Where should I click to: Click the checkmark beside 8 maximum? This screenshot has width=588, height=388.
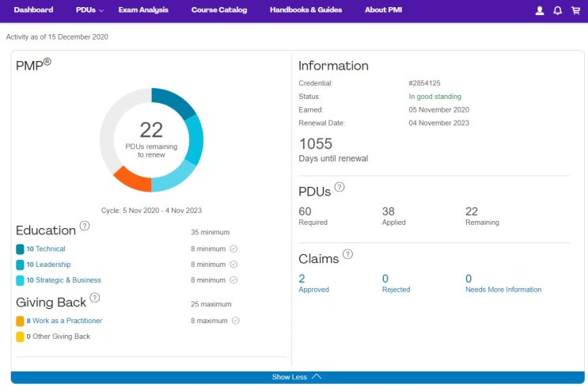(x=236, y=321)
